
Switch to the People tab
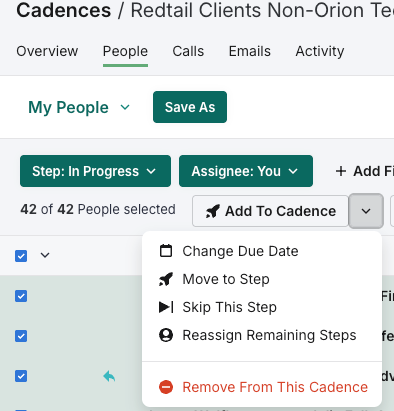(x=125, y=51)
